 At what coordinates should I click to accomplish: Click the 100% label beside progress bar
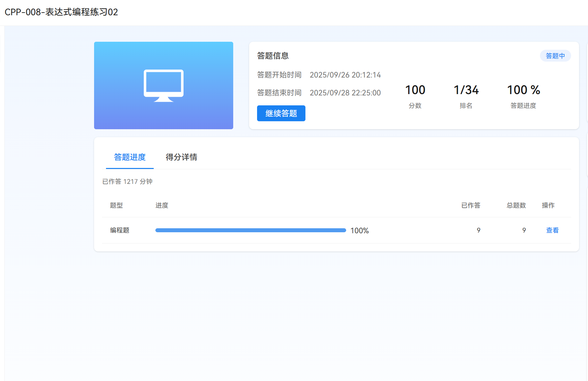(x=359, y=231)
